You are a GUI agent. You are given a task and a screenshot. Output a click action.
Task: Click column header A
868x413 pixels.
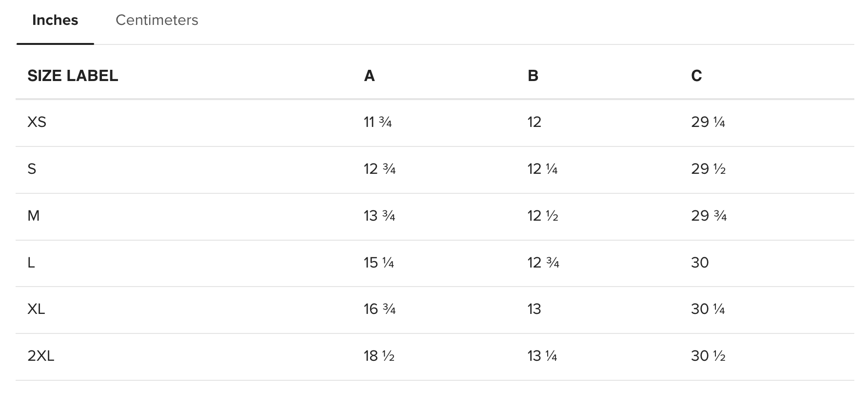pos(369,76)
